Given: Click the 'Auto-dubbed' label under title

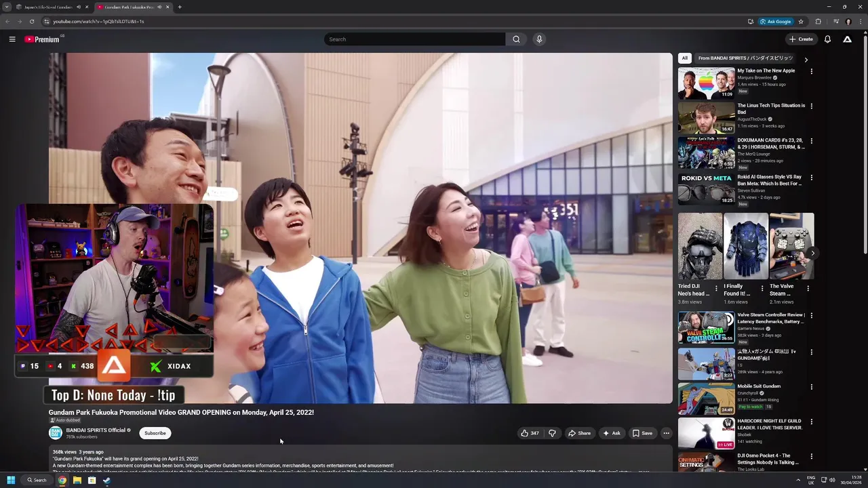Looking at the screenshot, I should pos(66,420).
